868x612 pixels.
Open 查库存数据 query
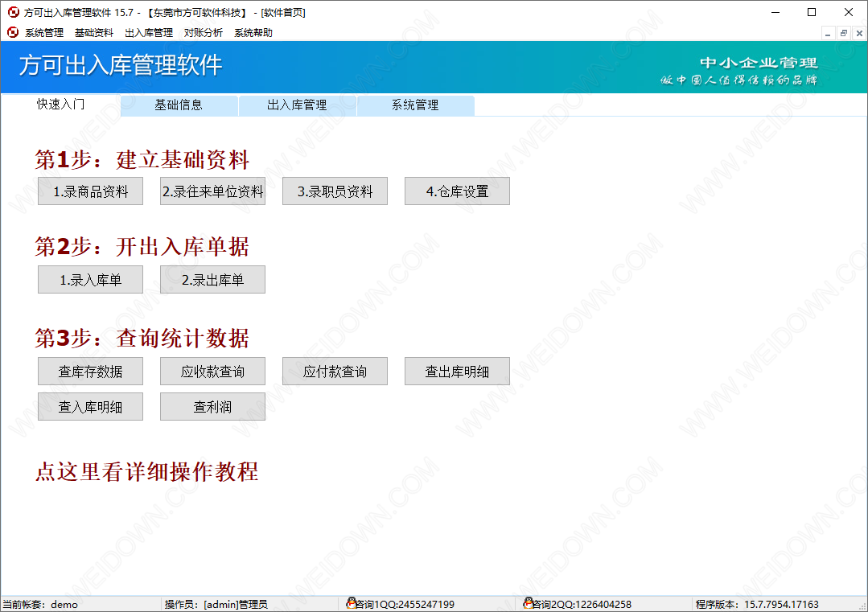(90, 372)
